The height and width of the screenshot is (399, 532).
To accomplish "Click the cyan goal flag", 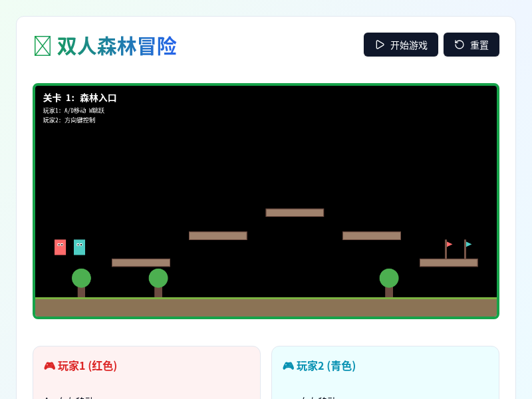I will point(467,245).
